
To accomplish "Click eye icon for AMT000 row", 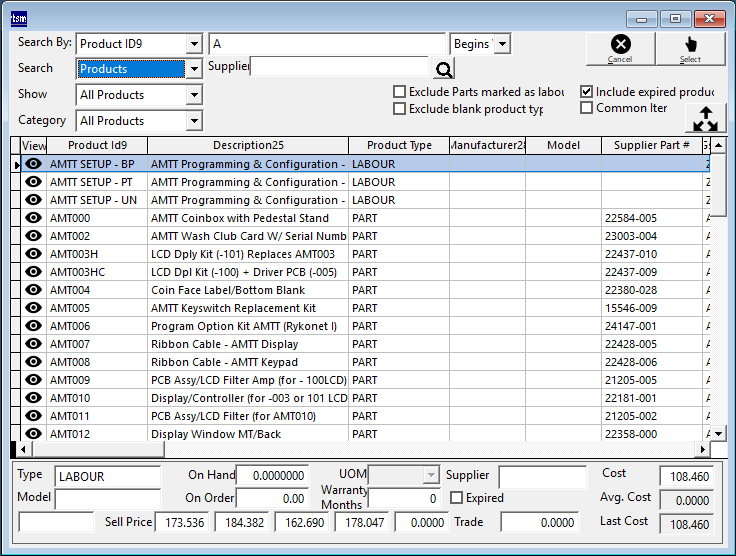I will pyautogui.click(x=33, y=218).
